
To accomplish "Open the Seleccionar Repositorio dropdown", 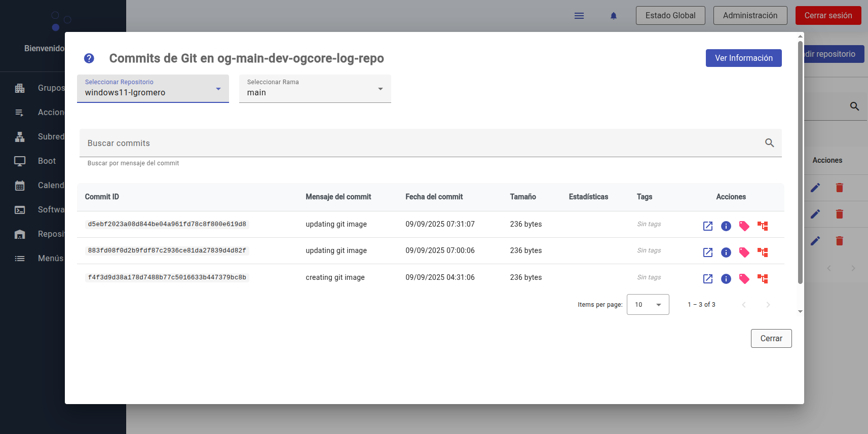I will tap(153, 89).
